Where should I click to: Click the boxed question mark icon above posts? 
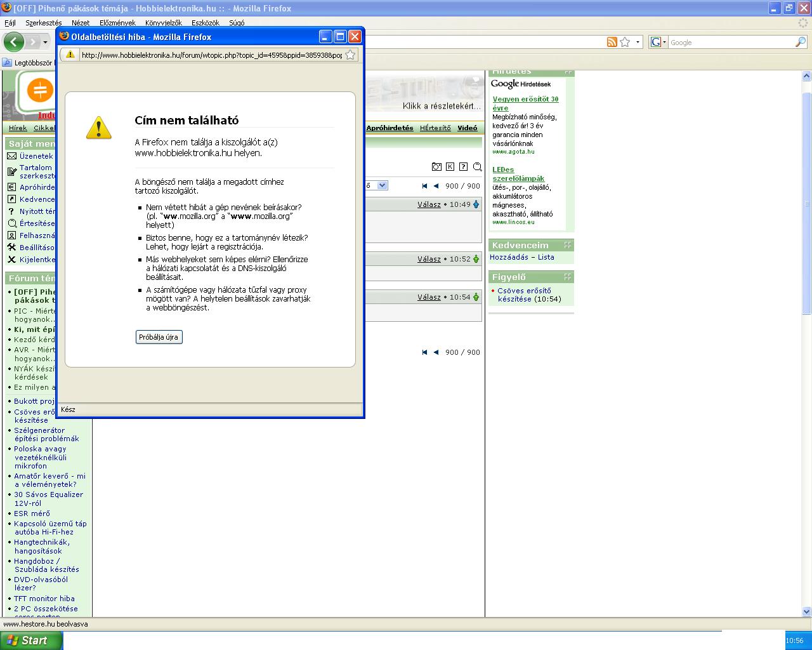[463, 167]
